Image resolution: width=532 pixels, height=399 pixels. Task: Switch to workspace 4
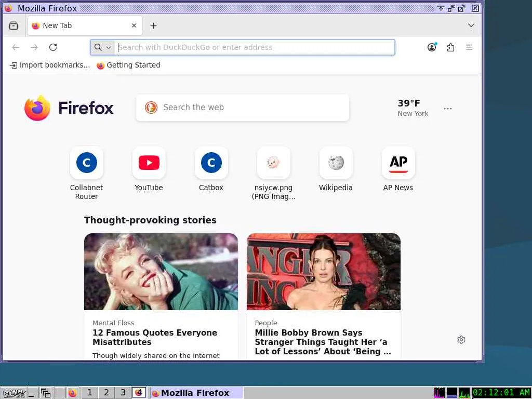click(x=139, y=393)
